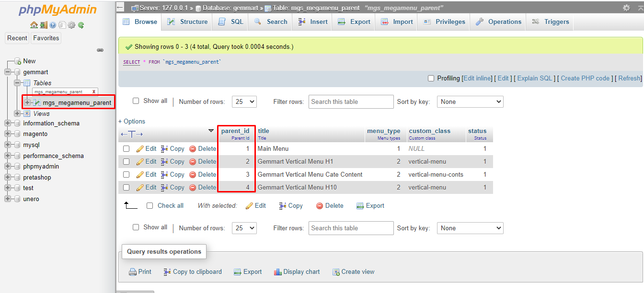Click the Recent button

[x=17, y=38]
